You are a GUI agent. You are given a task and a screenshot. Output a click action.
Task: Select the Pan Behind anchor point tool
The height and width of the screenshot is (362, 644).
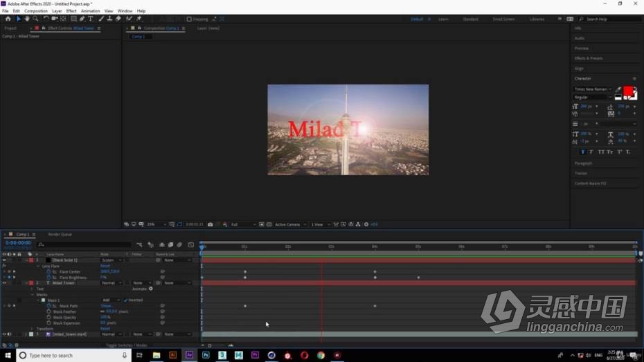point(63,19)
